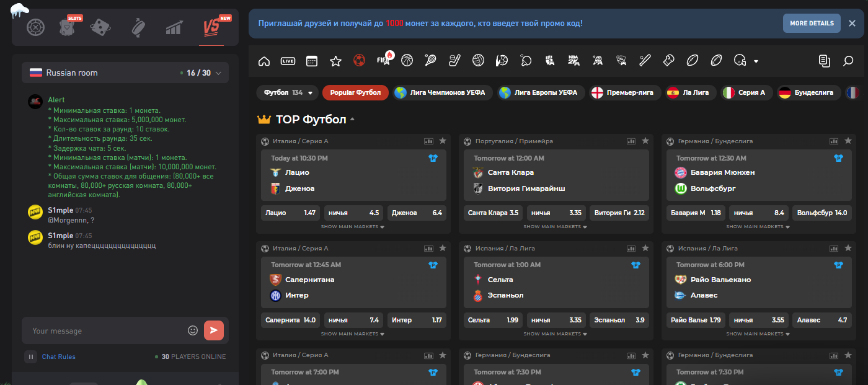Open the search magnifier icon

848,61
